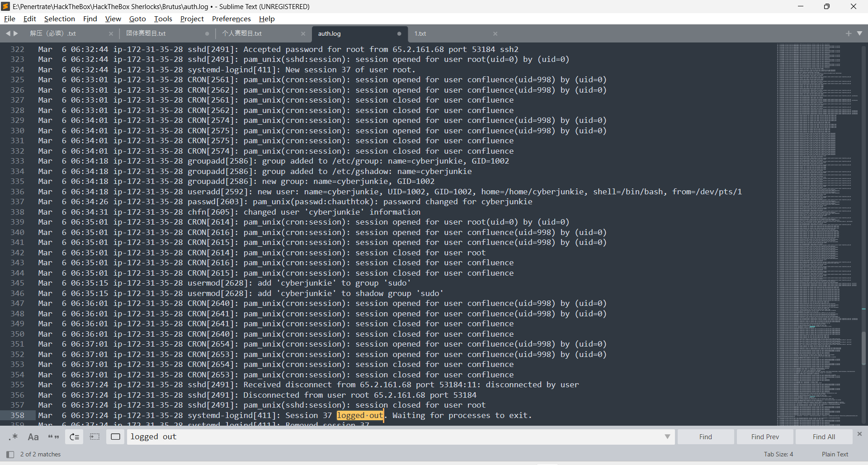Close the find panel
The width and height of the screenshot is (868, 465).
click(859, 434)
